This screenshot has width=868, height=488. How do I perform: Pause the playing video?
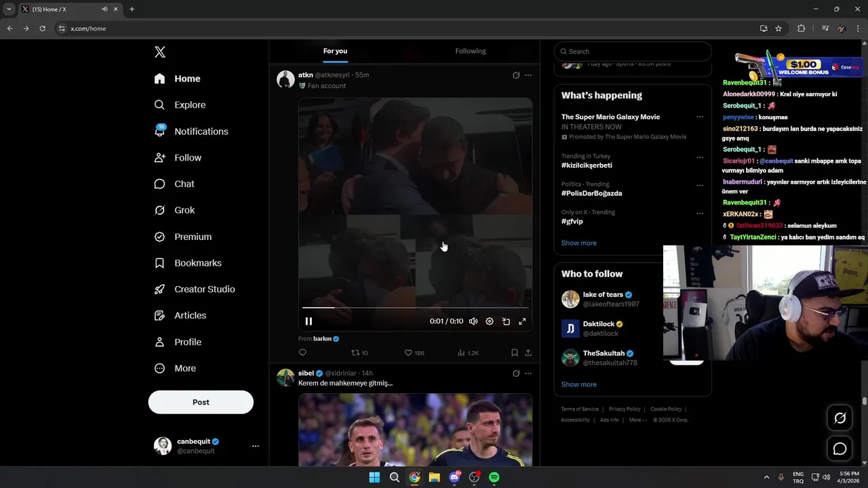[x=309, y=321]
